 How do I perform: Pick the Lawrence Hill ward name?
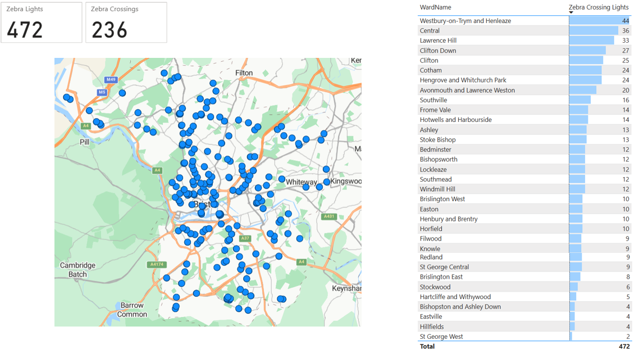coord(438,40)
